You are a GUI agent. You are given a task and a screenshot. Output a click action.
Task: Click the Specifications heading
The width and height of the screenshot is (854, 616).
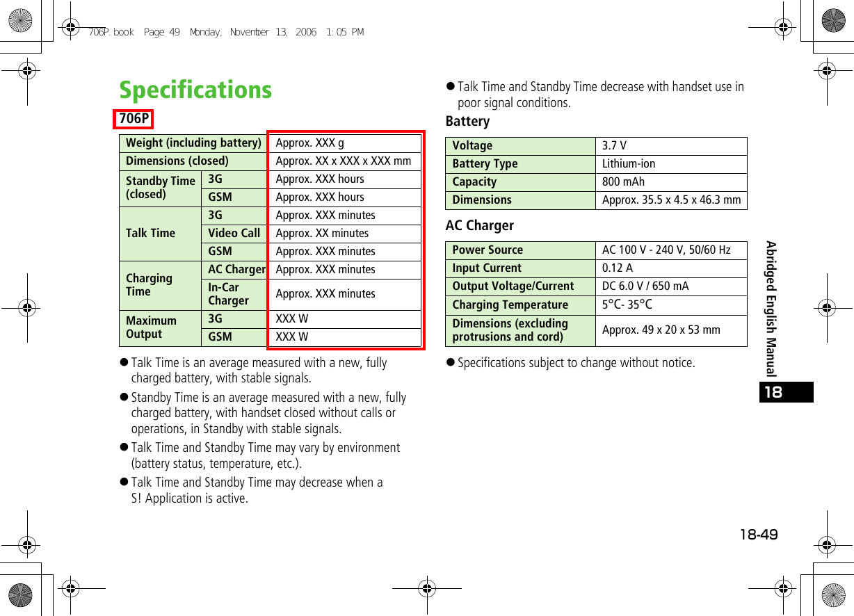click(x=195, y=90)
